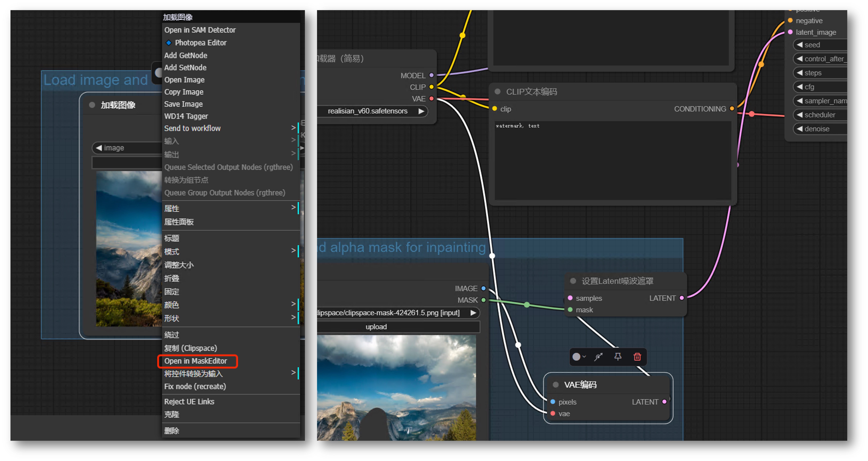Image resolution: width=868 pixels, height=461 pixels.
Task: Click the LATENT output port on VAE编码
Action: [x=664, y=402]
